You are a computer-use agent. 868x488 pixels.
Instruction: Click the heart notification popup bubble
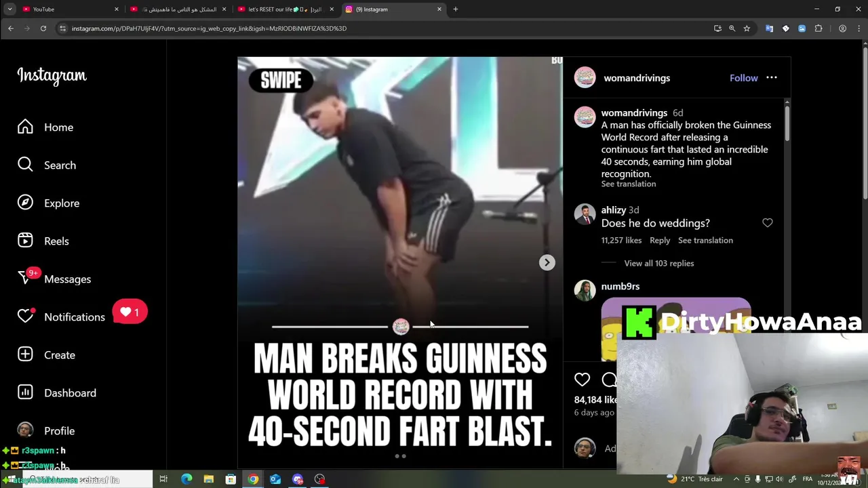click(130, 312)
